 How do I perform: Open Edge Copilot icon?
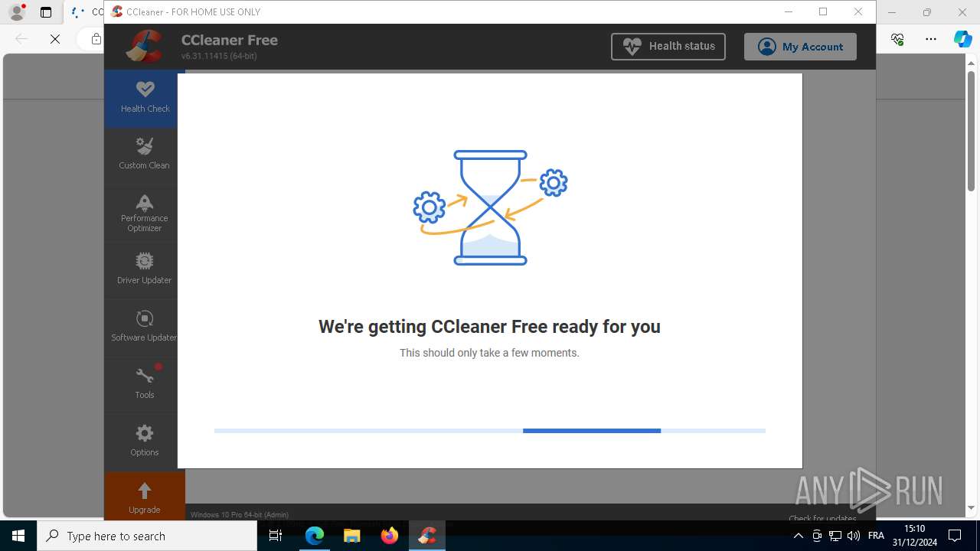click(962, 39)
